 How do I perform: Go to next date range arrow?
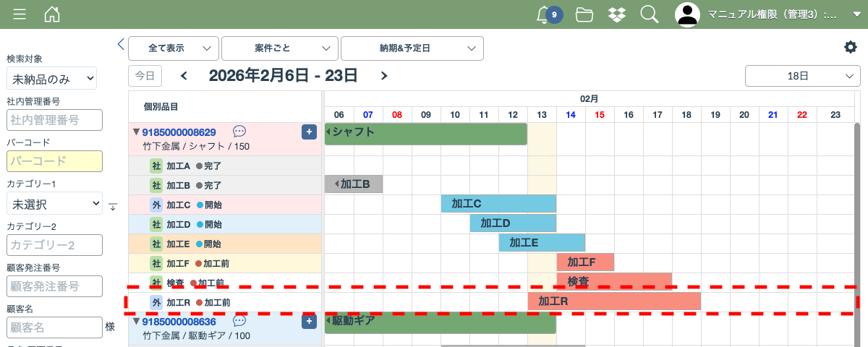[x=384, y=76]
